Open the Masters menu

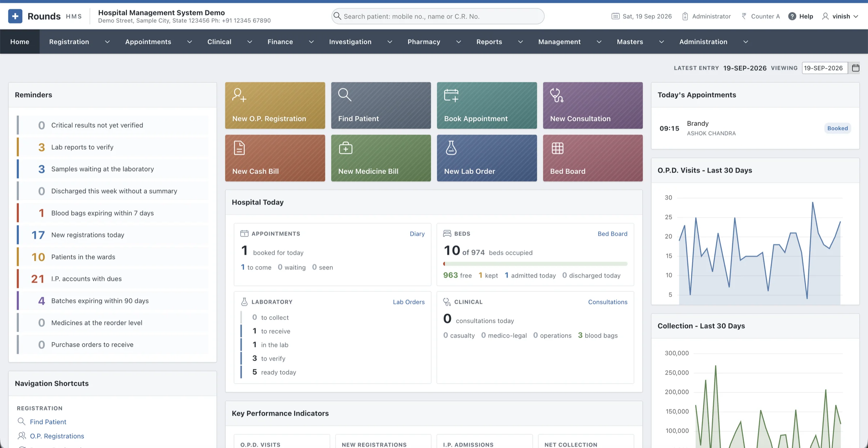[630, 42]
